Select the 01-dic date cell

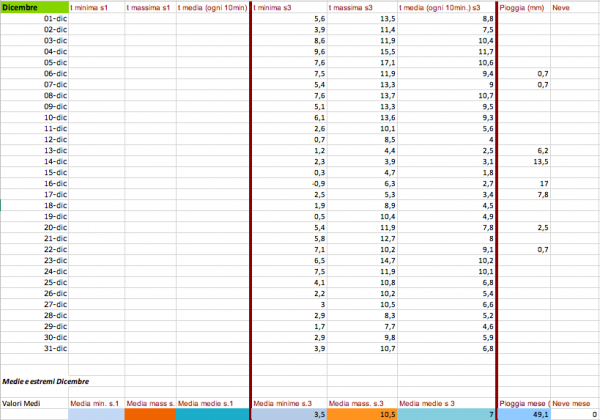pyautogui.click(x=34, y=18)
